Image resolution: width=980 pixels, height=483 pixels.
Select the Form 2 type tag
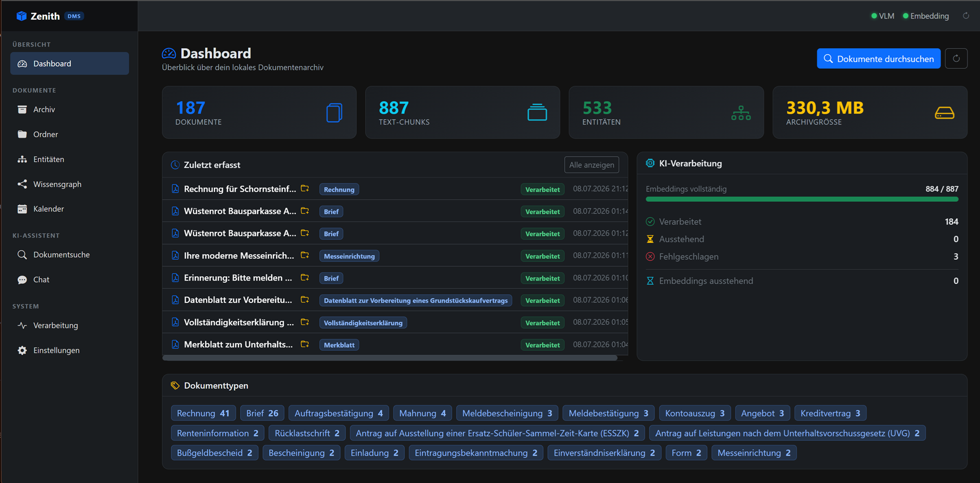point(686,452)
